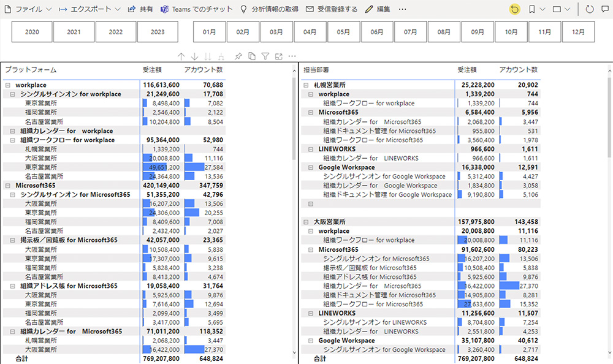Click the yellow reset undo icon
This screenshot has height=364, width=613.
tap(515, 9)
